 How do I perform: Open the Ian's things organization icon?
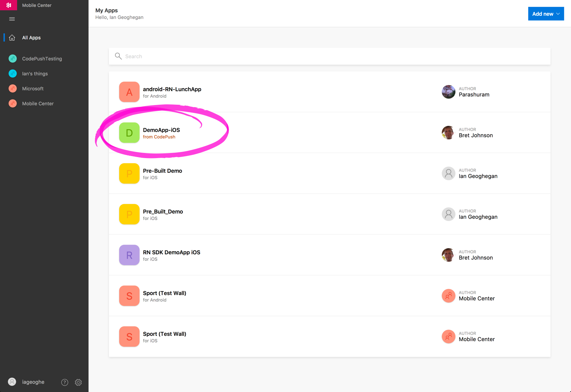click(x=13, y=74)
